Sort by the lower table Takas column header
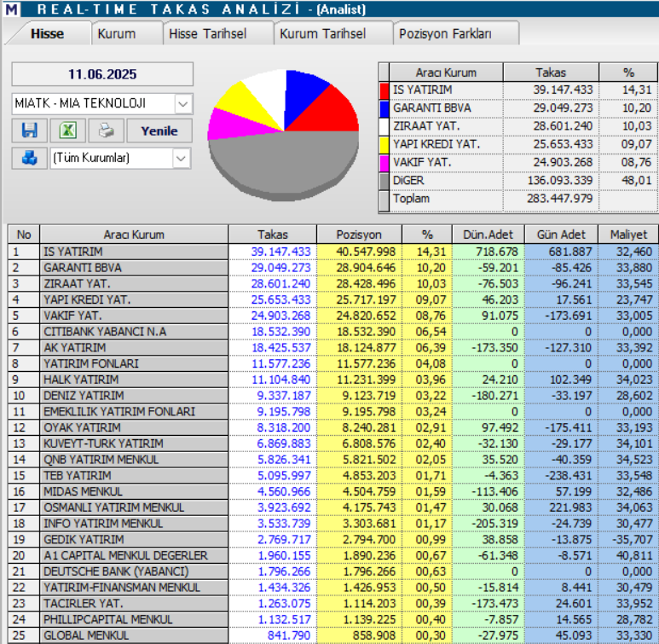Viewport: 659px width, 644px height. click(273, 235)
